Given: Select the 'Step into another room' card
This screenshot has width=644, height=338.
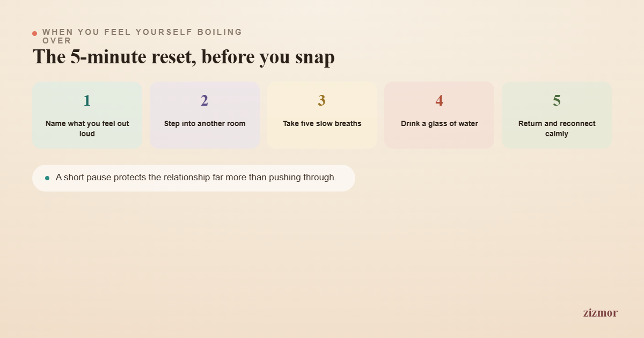Looking at the screenshot, I should coord(204,115).
